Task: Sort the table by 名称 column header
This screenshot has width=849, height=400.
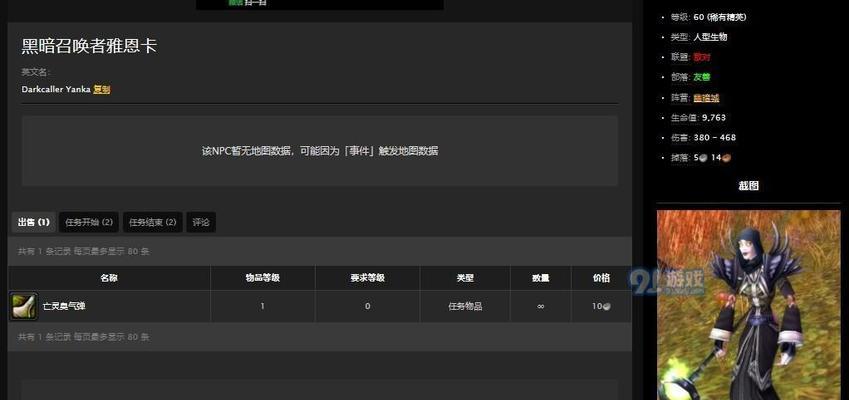Action: [109, 278]
